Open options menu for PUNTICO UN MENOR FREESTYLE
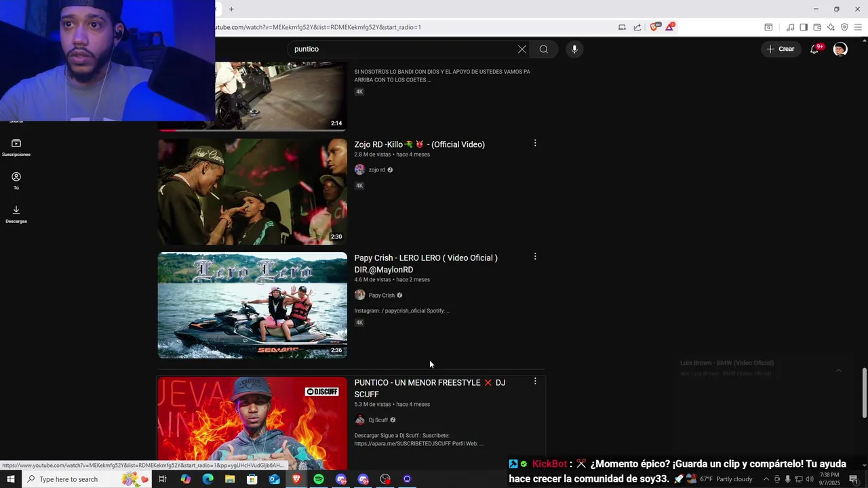Viewport: 868px width, 488px height. [x=535, y=382]
